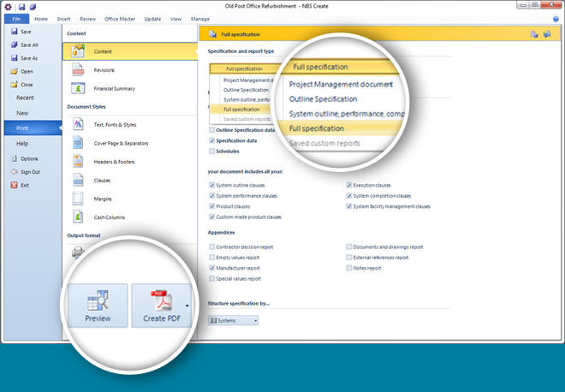The width and height of the screenshot is (565, 392).
Task: Click Sign Out in the sidebar
Action: click(x=29, y=172)
